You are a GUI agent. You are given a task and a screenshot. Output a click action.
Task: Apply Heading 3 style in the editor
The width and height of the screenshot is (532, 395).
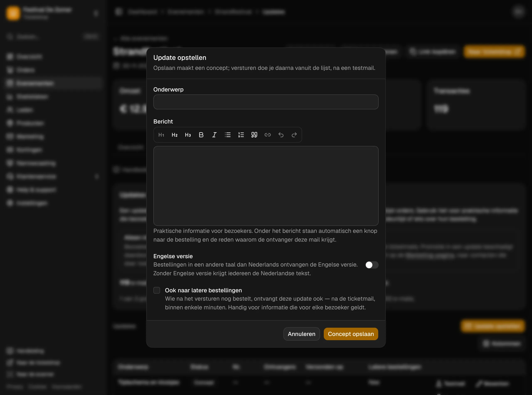pos(188,135)
